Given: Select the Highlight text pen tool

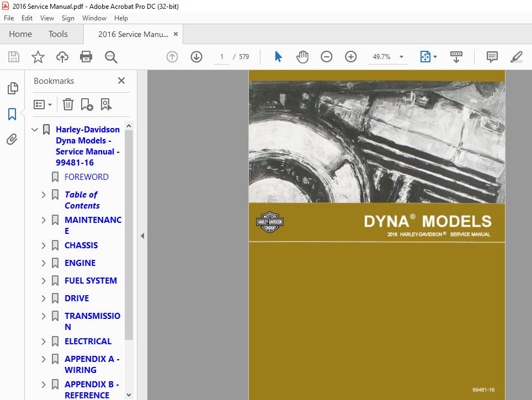Looking at the screenshot, I should [x=516, y=57].
